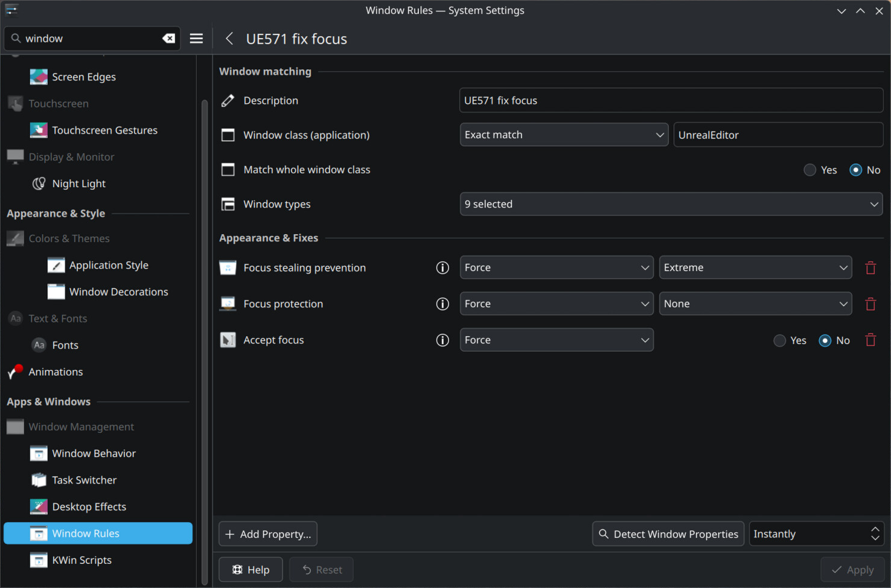The width and height of the screenshot is (891, 588).
Task: Click the No radio for Accept focus
Action: click(x=825, y=340)
